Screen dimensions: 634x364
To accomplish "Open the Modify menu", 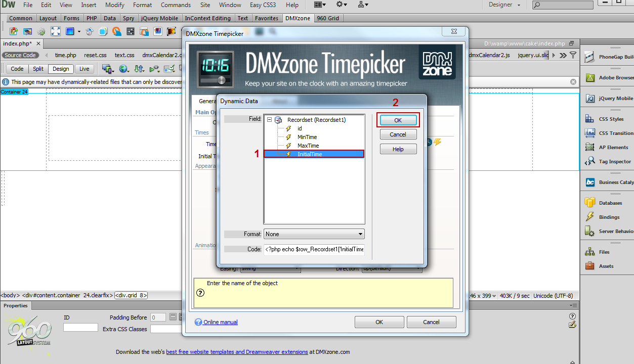I will pos(115,5).
